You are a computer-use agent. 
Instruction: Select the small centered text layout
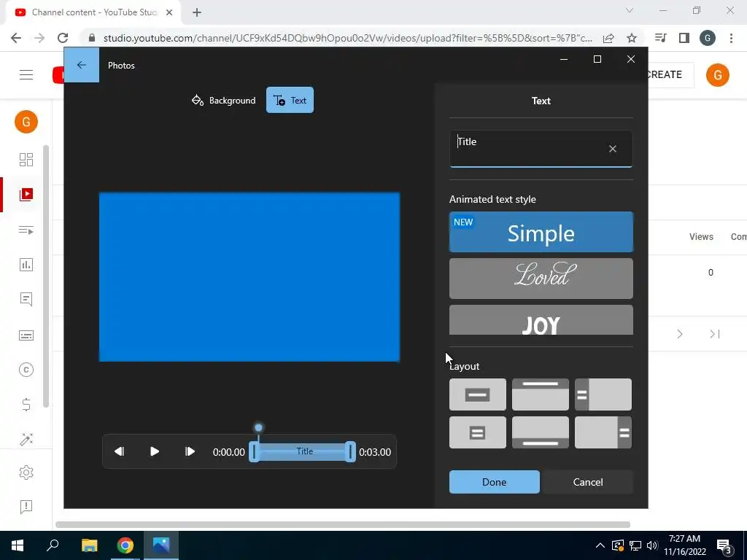477,432
